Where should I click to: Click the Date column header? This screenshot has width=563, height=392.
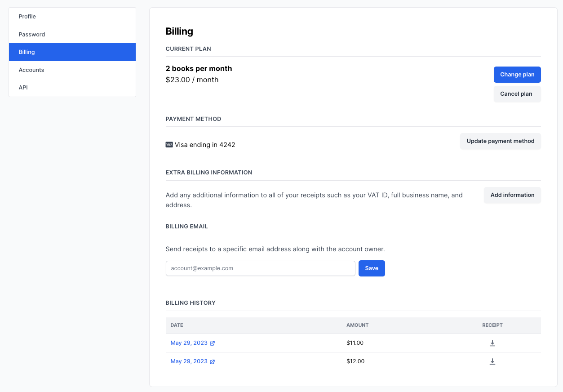tap(177, 325)
